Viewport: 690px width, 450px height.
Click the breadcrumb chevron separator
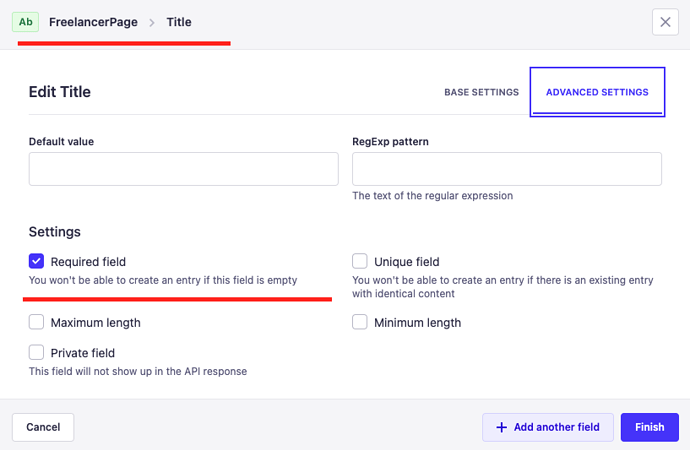click(x=153, y=22)
